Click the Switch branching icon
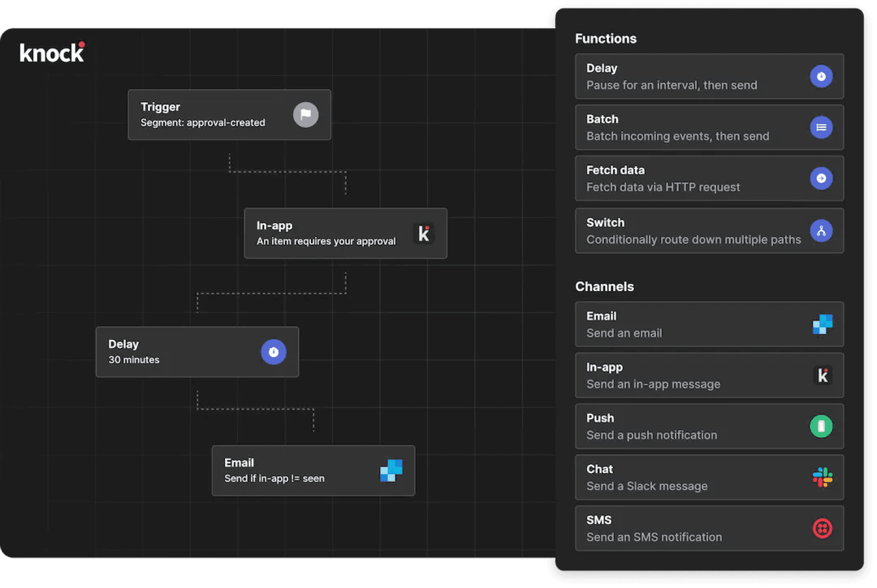The image size is (877, 588). pos(821,231)
